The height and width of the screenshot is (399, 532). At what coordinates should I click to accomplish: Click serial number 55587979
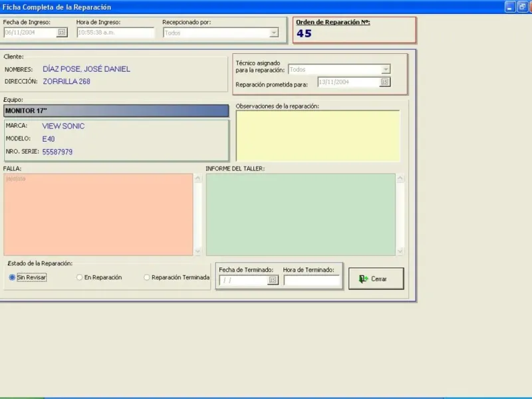pyautogui.click(x=57, y=152)
